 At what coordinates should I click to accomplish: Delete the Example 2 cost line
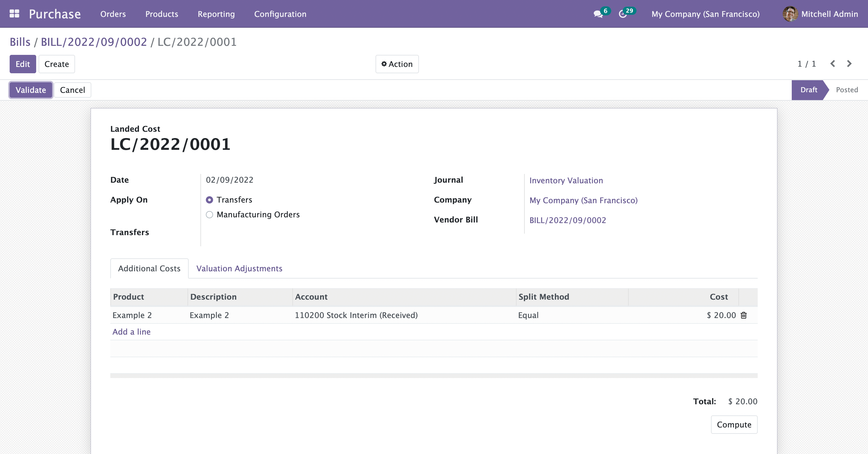pos(744,315)
